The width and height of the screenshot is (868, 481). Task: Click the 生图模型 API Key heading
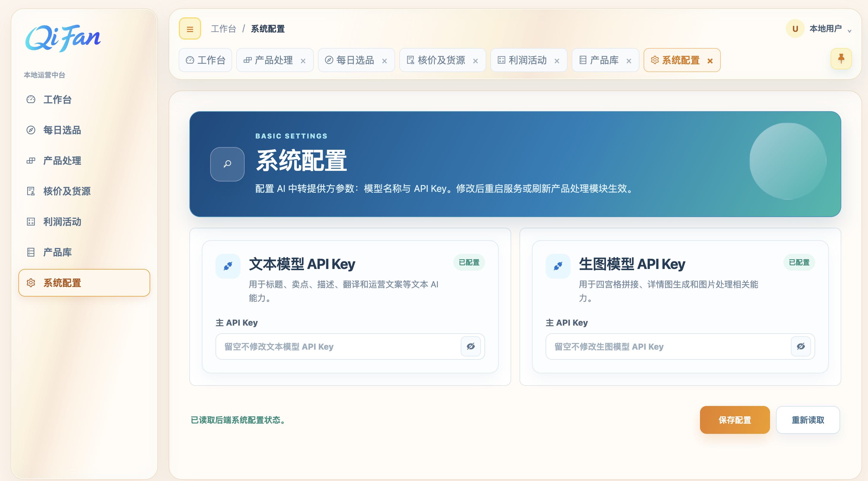pyautogui.click(x=632, y=264)
